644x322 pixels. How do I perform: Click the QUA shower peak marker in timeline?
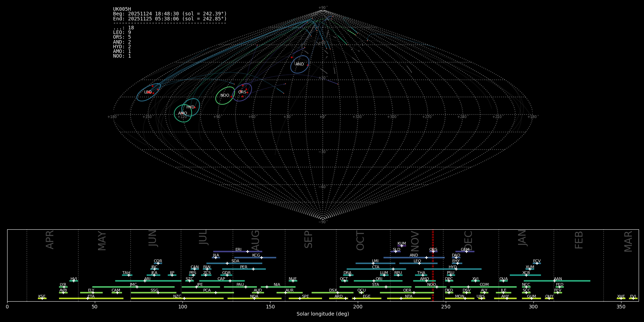503,281
